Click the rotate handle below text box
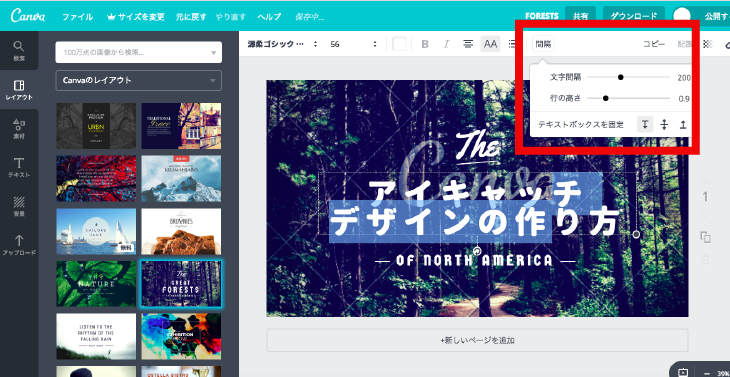This screenshot has width=730, height=377. point(477,251)
